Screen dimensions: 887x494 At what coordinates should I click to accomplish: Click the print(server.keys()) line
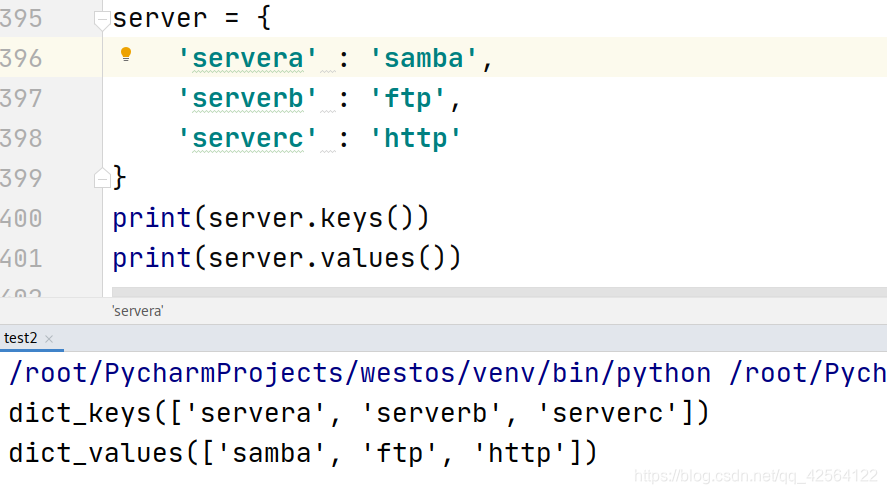coord(271,218)
